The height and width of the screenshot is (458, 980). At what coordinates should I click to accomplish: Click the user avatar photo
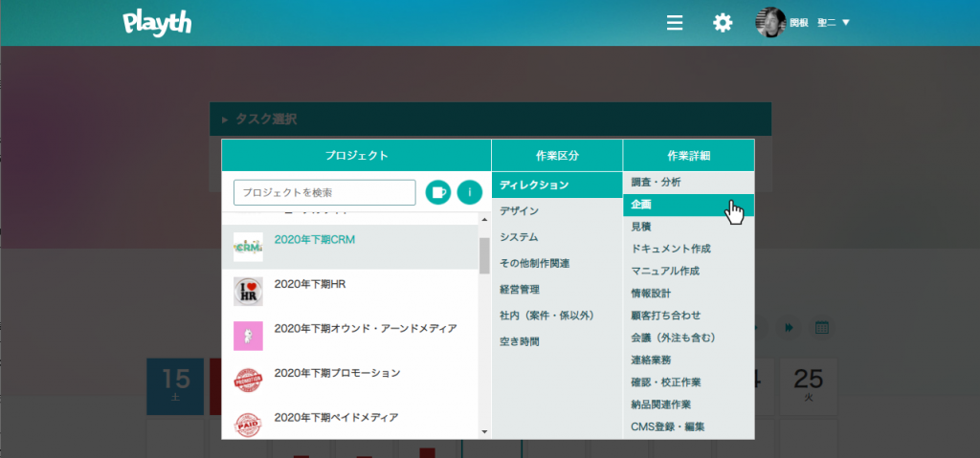(x=770, y=23)
